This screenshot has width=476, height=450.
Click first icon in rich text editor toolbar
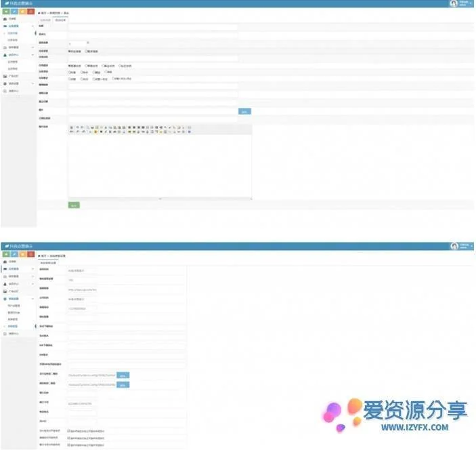coord(72,127)
